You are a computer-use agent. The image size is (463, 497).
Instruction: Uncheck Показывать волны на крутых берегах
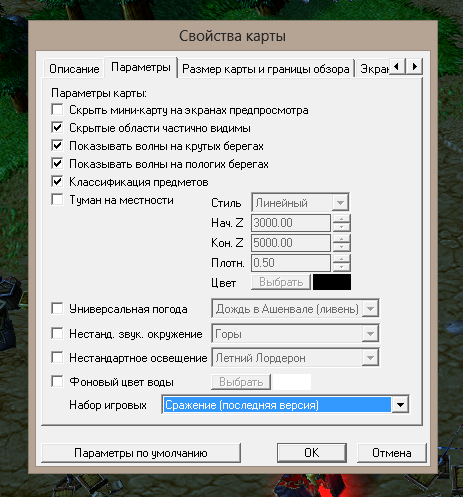(57, 145)
